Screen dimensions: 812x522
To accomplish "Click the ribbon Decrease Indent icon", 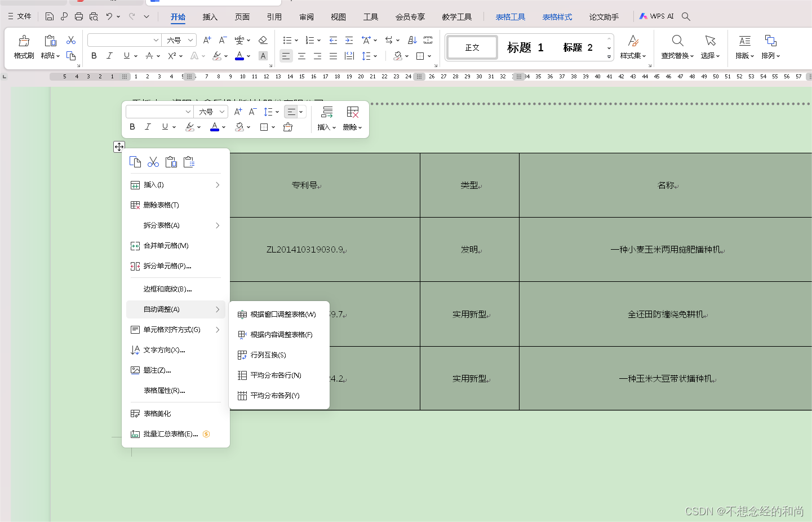I will [x=333, y=40].
